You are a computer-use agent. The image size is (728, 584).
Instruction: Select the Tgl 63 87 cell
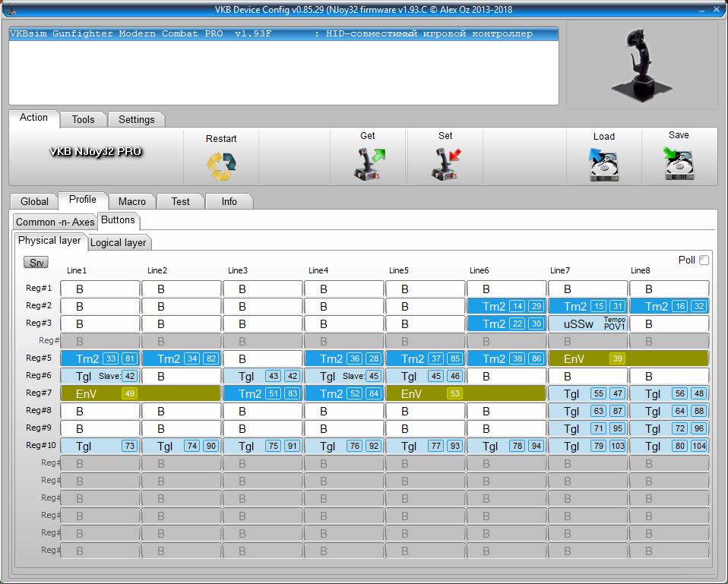[x=588, y=411]
